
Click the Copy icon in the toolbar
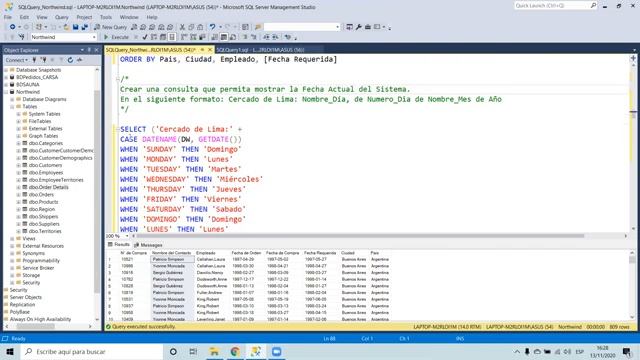(x=191, y=27)
